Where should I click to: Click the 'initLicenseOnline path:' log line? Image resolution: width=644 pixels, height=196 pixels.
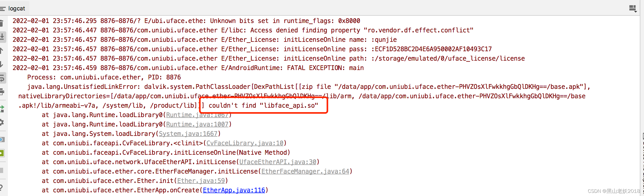(269, 59)
